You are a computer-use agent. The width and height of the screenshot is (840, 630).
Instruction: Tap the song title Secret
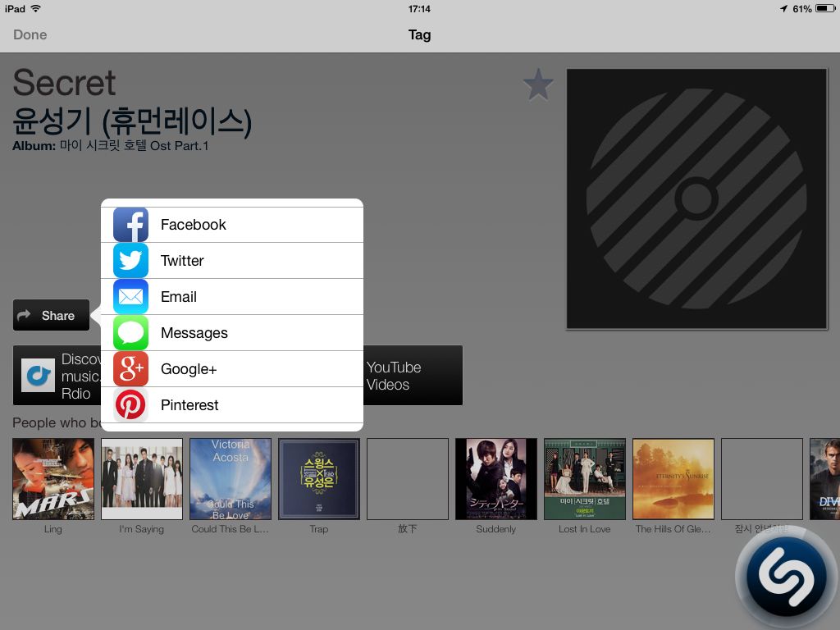64,83
